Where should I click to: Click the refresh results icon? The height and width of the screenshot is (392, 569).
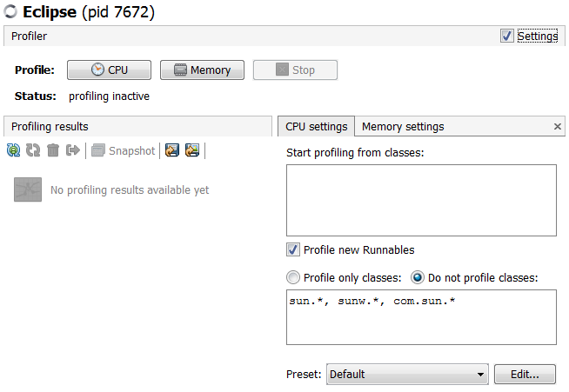(33, 150)
